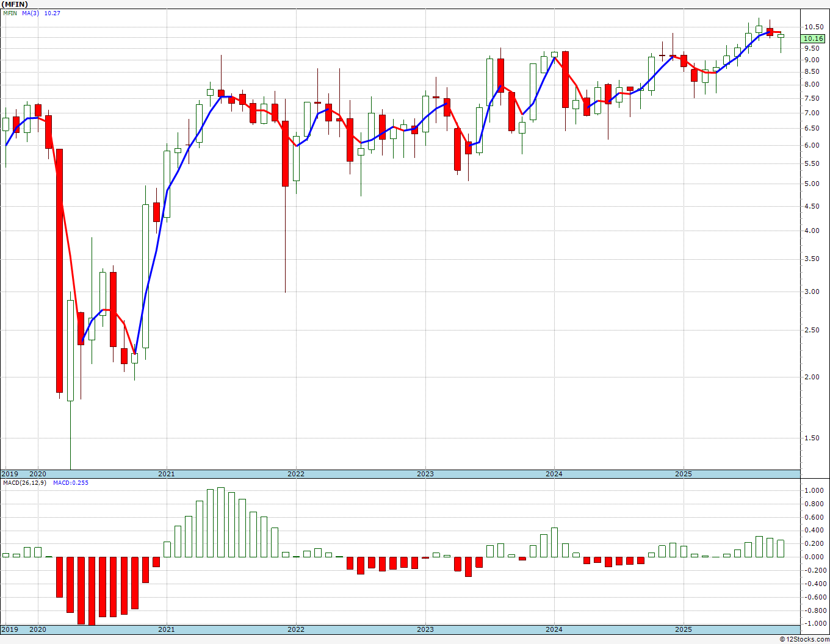This screenshot has width=830, height=644.
Task: Click the 3.50 price axis label
Action: [812, 259]
